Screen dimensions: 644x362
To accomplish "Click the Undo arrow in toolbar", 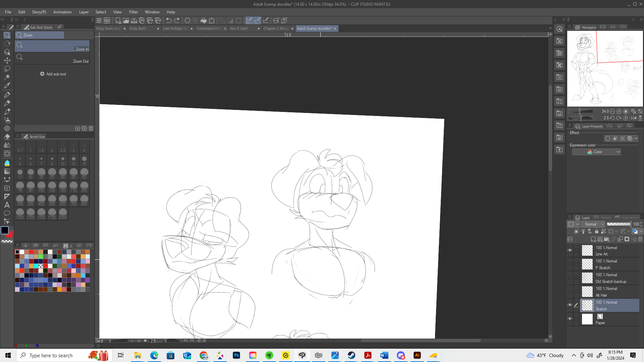I will pos(169,20).
